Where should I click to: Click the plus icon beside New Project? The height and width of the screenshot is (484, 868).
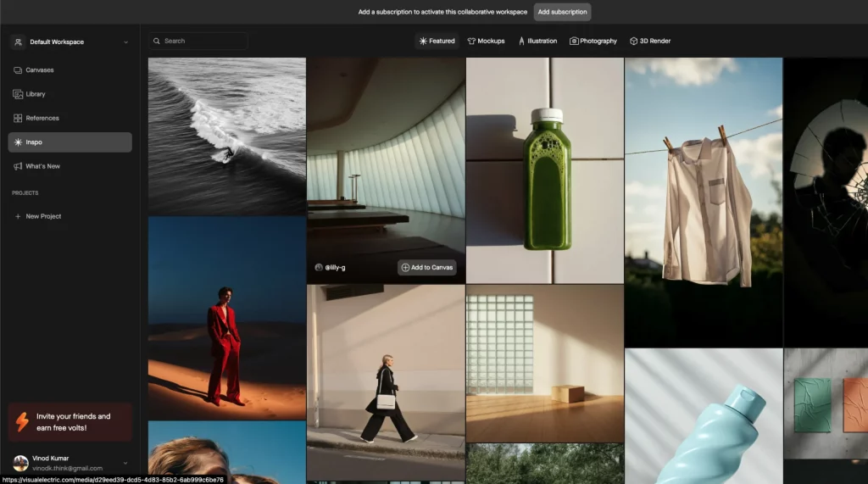click(x=18, y=216)
